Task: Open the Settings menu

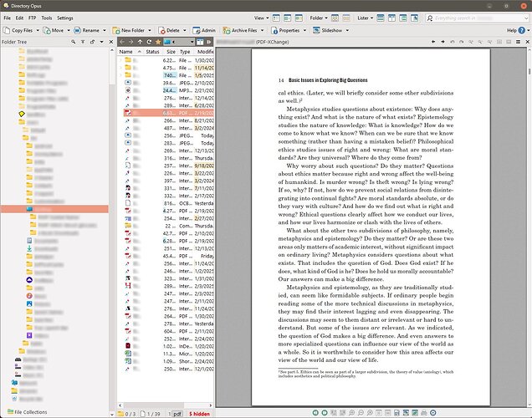Action: (64, 18)
